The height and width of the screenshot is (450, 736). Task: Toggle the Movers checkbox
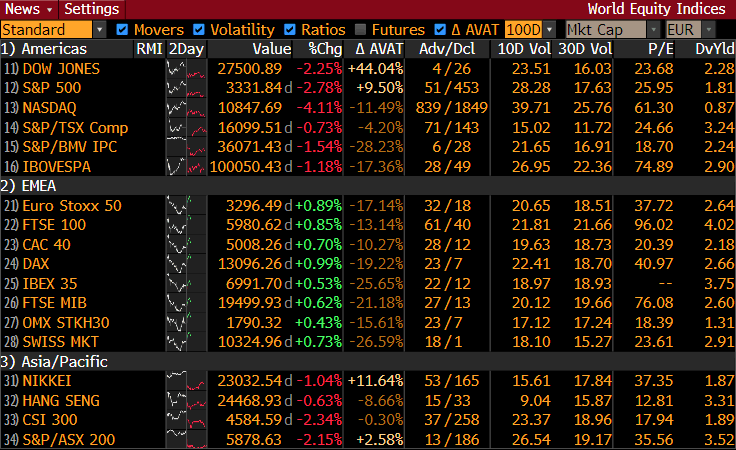[x=122, y=30]
